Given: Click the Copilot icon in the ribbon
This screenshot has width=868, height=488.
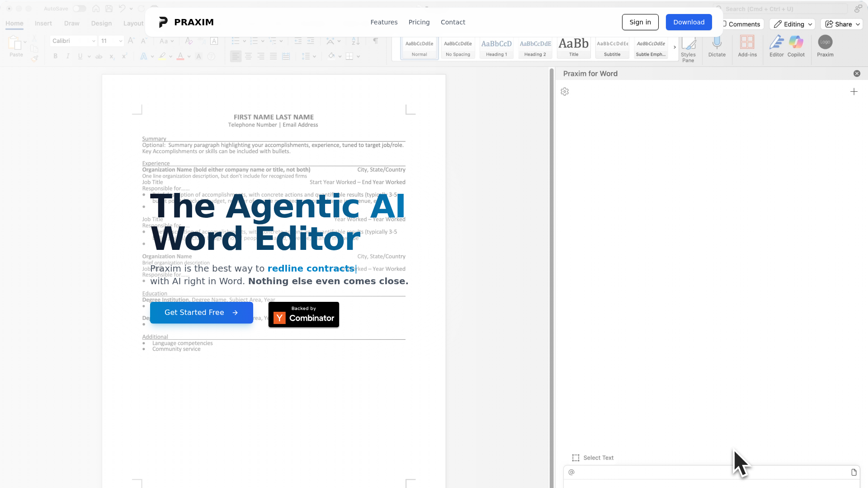Looking at the screenshot, I should point(796,46).
